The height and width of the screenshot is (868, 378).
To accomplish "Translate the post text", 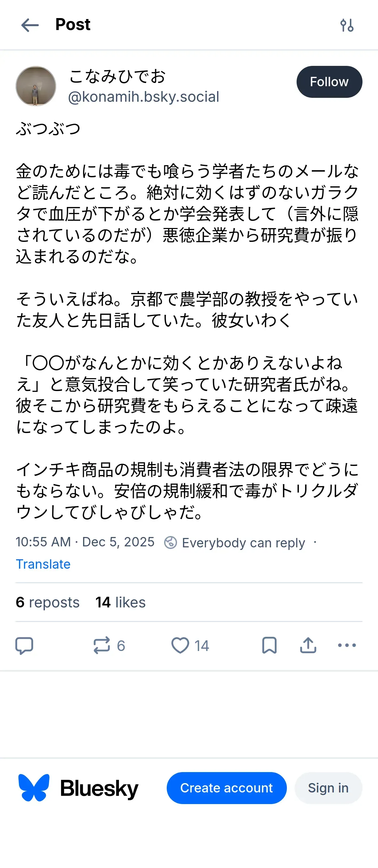I will (43, 564).
